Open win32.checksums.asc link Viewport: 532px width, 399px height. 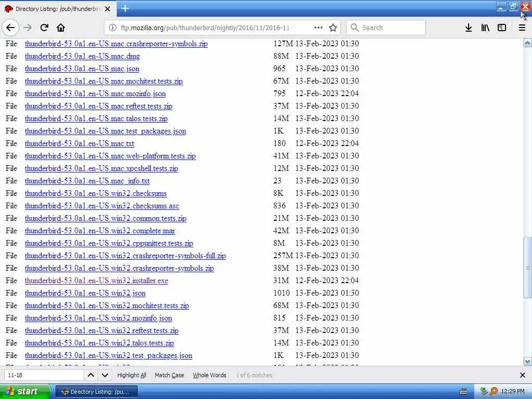(102, 206)
